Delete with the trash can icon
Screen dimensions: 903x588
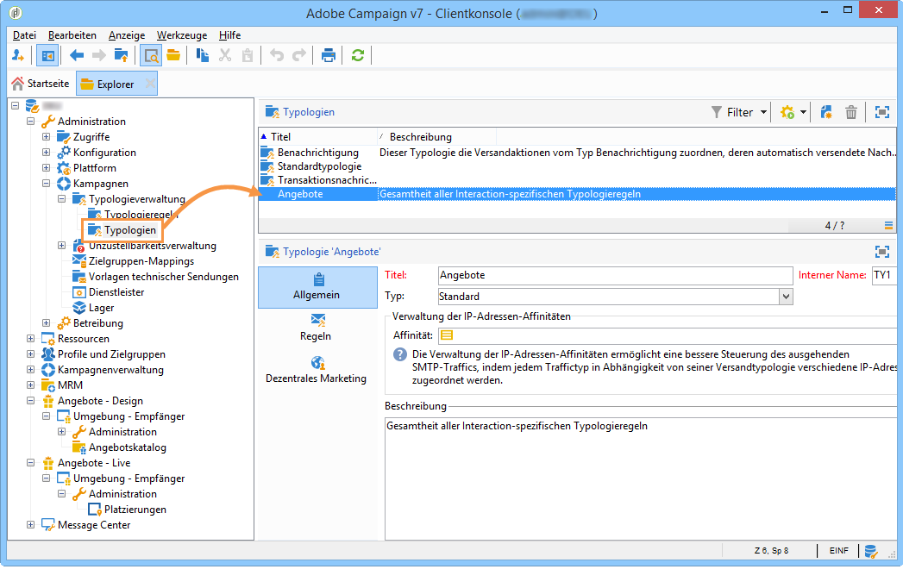coord(851,112)
